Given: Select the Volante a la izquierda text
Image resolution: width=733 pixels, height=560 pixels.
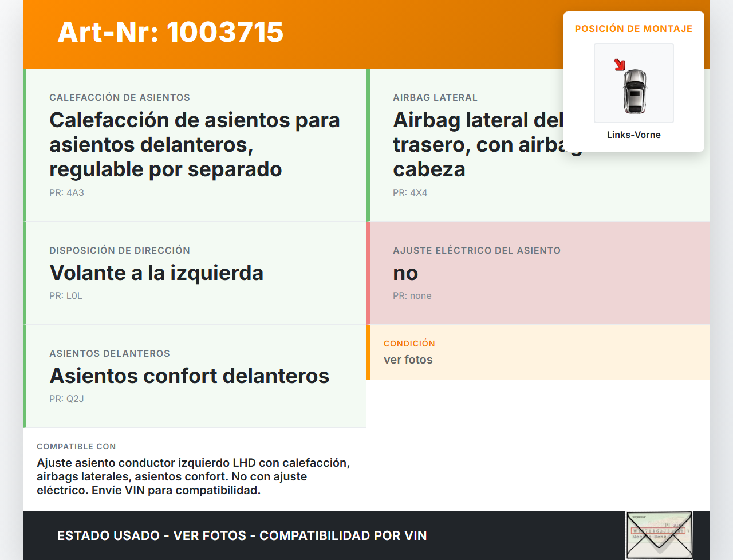Looking at the screenshot, I should (156, 273).
